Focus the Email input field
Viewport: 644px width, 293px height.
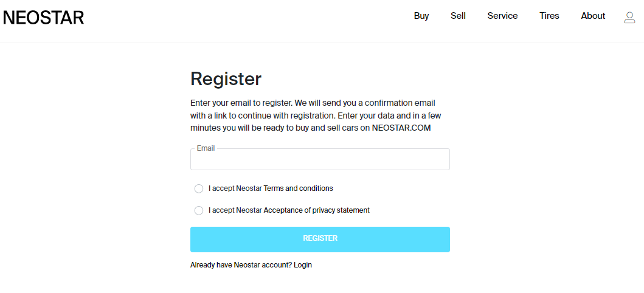(320, 159)
